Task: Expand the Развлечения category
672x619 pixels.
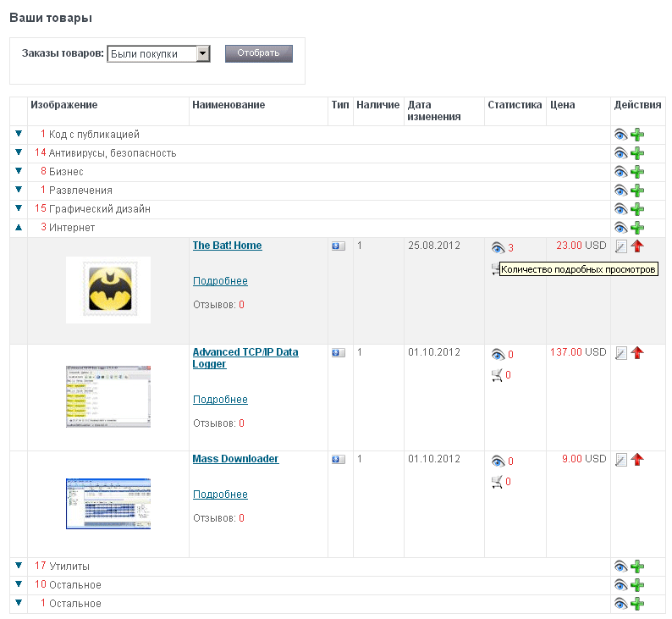Action: tap(19, 191)
